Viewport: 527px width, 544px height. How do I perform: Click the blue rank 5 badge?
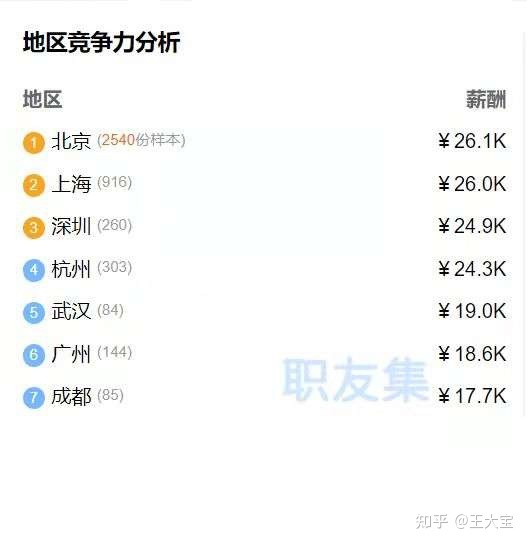34,312
